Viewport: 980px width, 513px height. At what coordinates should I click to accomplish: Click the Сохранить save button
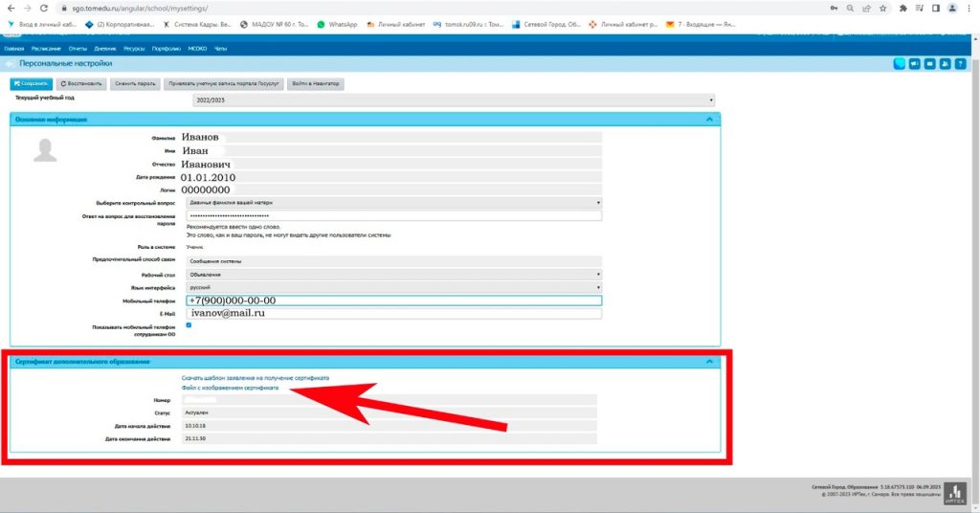click(30, 84)
